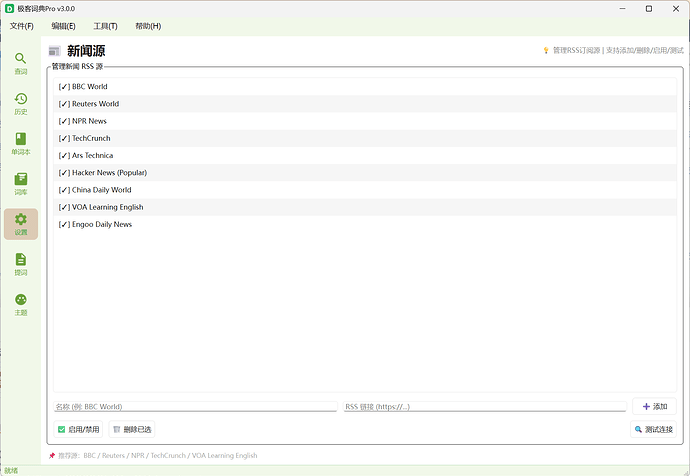This screenshot has height=476, width=690.
Task: Open the 历史 history sidebar icon
Action: 21,103
